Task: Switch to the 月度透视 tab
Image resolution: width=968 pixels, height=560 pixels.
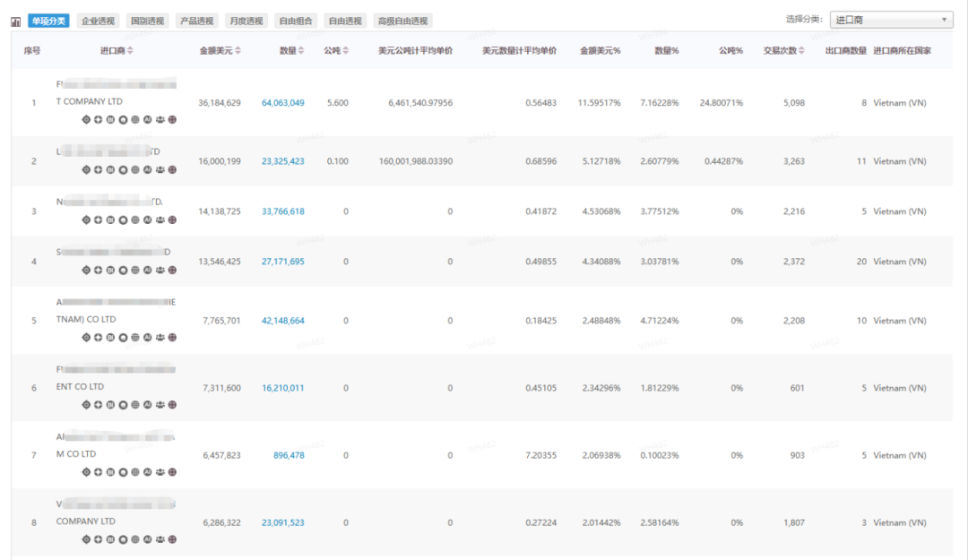Action: pyautogui.click(x=246, y=21)
